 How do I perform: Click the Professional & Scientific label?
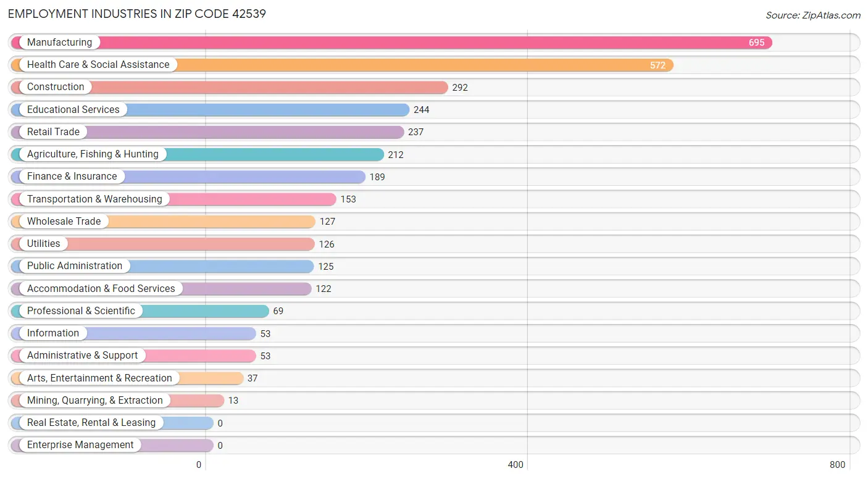coord(81,311)
